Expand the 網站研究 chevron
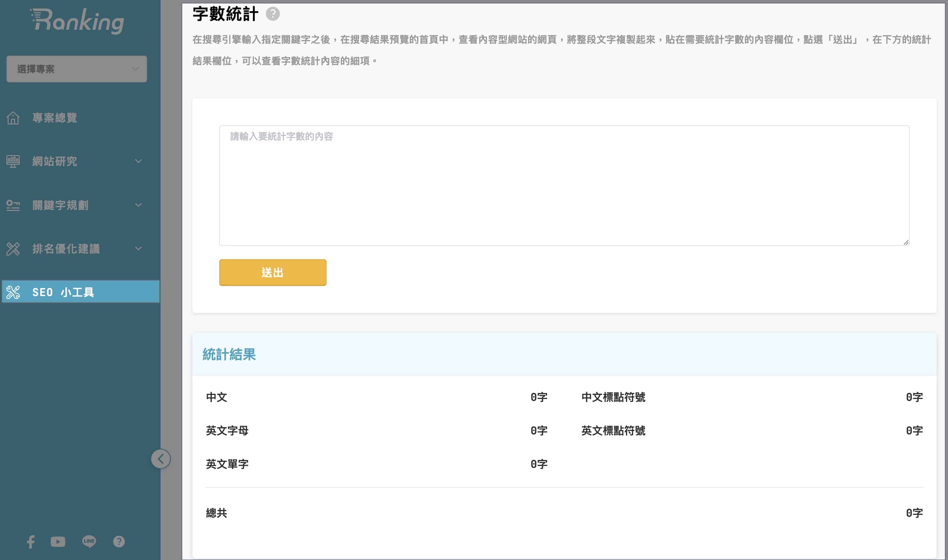Viewport: 948px width, 560px height. 138,161
